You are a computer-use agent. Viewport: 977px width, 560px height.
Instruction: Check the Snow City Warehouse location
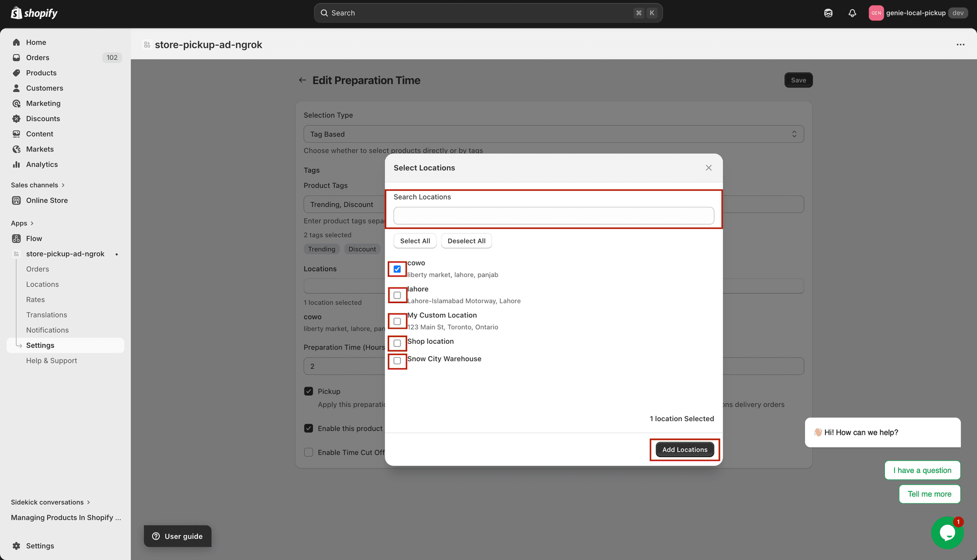pyautogui.click(x=397, y=361)
